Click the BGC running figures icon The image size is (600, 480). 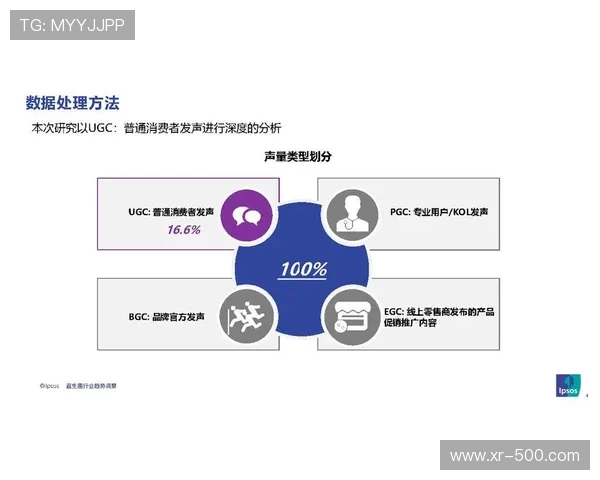click(x=246, y=317)
